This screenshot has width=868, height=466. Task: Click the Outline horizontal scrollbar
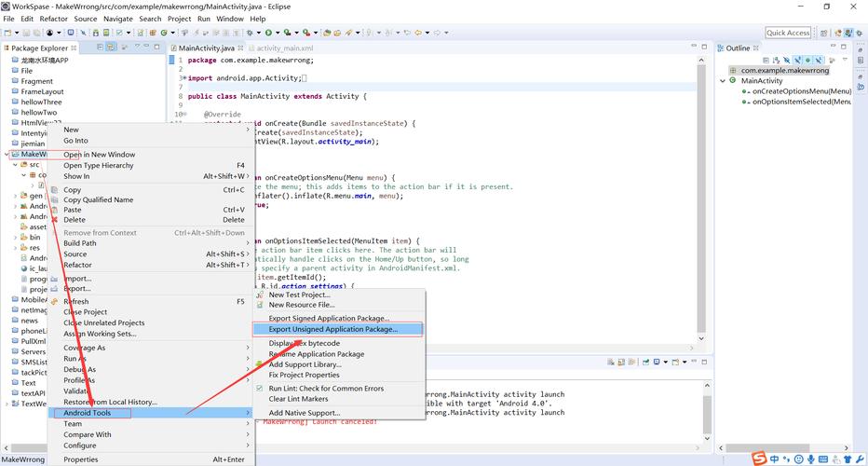[783, 447]
